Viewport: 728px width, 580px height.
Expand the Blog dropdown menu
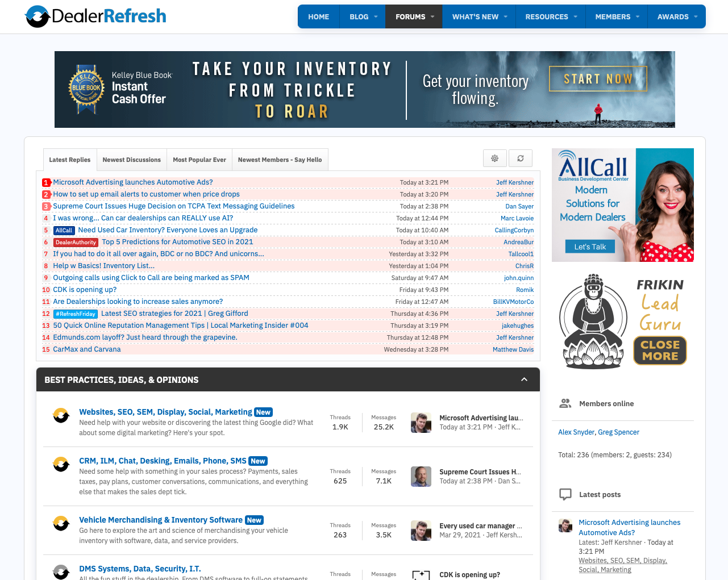pyautogui.click(x=362, y=16)
